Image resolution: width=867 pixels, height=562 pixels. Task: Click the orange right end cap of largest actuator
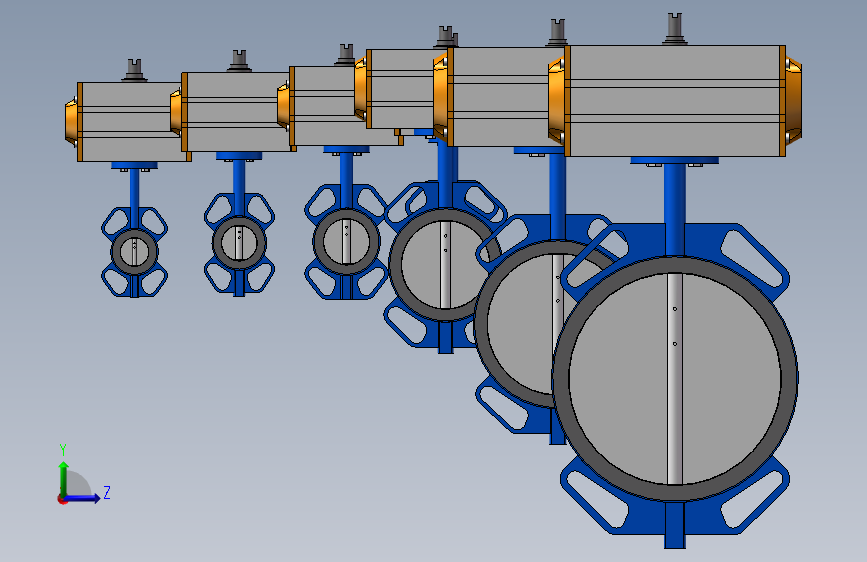[793, 101]
